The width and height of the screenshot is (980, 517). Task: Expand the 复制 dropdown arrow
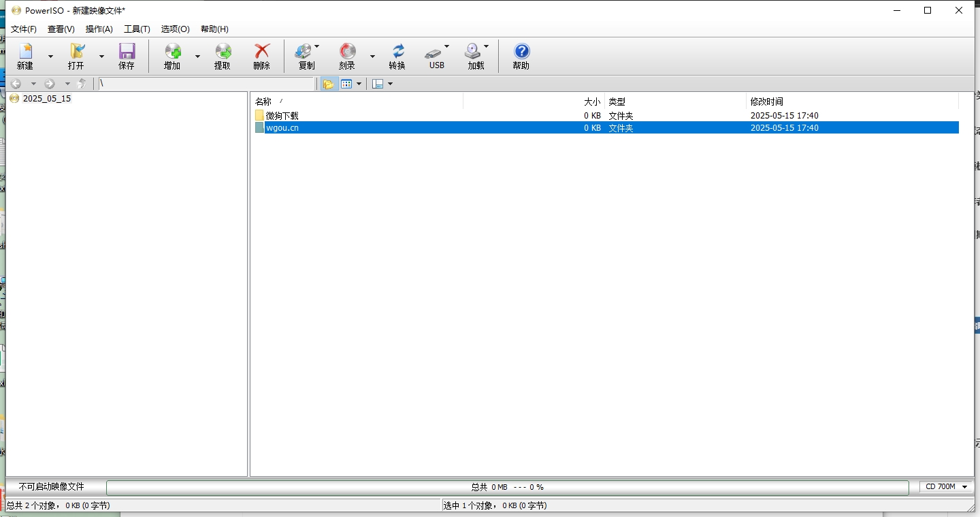[x=316, y=46]
